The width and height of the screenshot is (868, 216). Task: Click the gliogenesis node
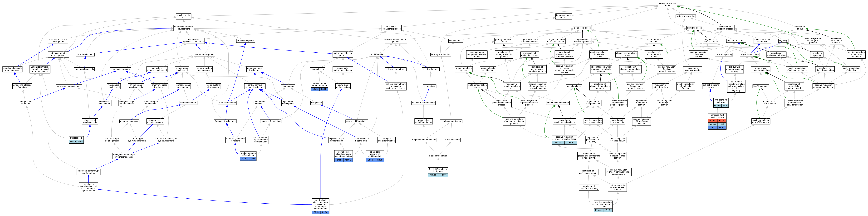coord(316,103)
